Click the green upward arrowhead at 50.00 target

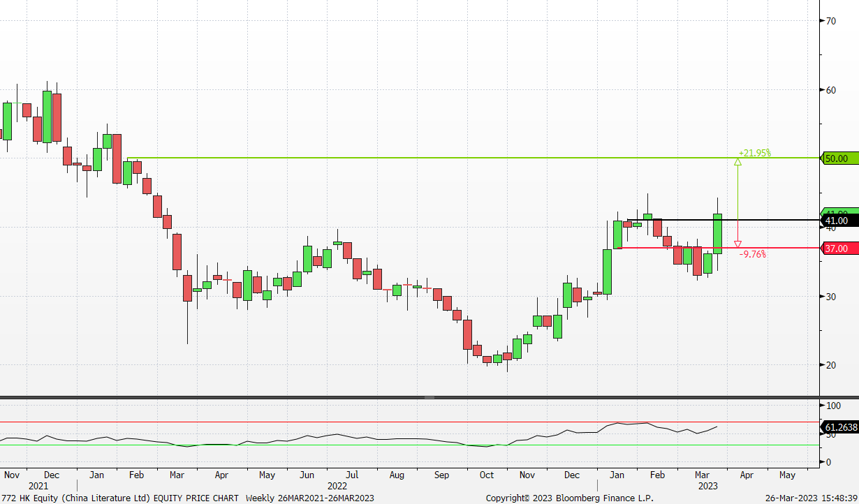click(x=737, y=162)
